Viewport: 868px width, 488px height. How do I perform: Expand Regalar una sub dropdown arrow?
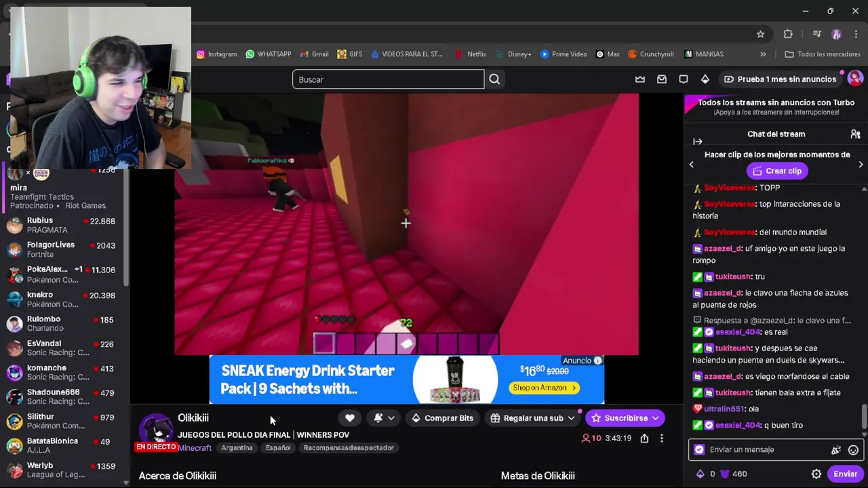[x=571, y=418]
